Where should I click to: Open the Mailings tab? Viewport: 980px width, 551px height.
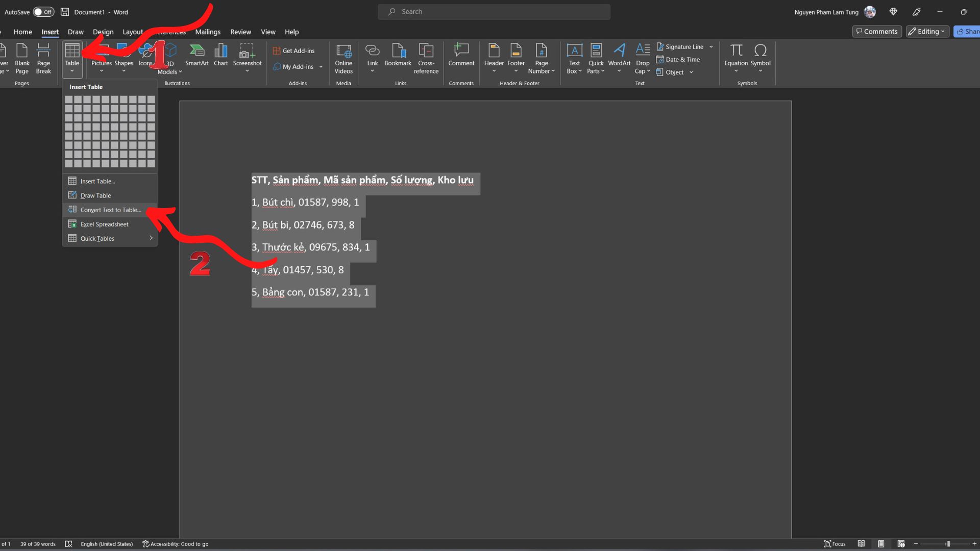tap(208, 32)
